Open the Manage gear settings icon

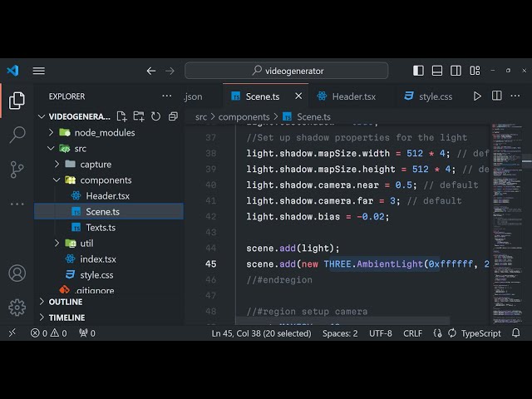click(17, 308)
